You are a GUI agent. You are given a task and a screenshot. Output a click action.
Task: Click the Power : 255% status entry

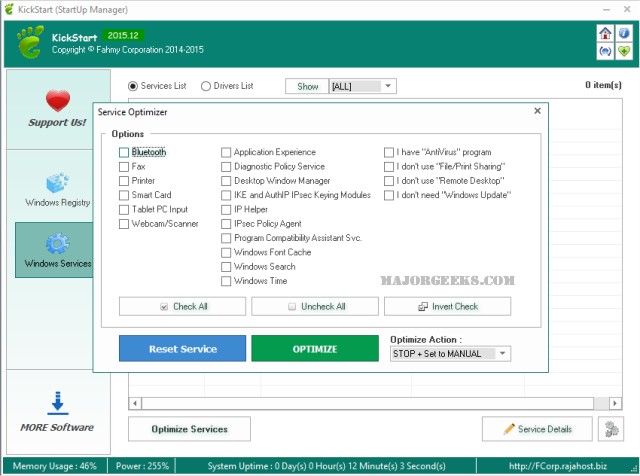click(142, 466)
